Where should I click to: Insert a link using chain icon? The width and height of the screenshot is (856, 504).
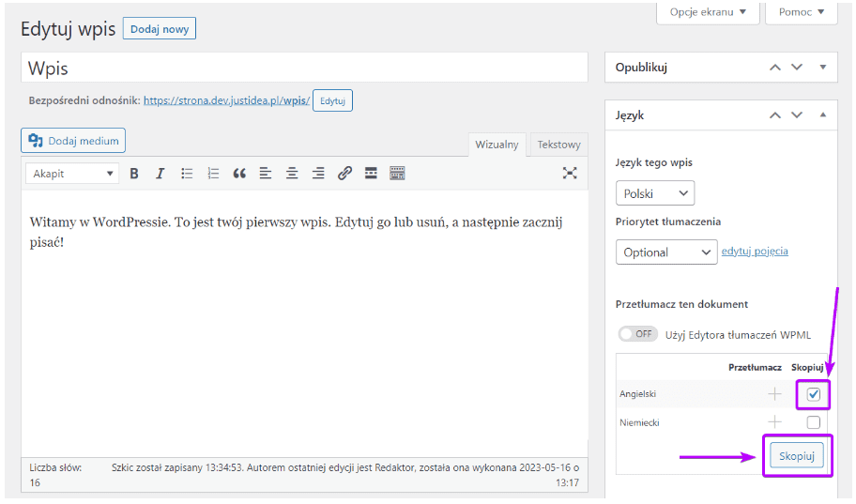pyautogui.click(x=344, y=174)
